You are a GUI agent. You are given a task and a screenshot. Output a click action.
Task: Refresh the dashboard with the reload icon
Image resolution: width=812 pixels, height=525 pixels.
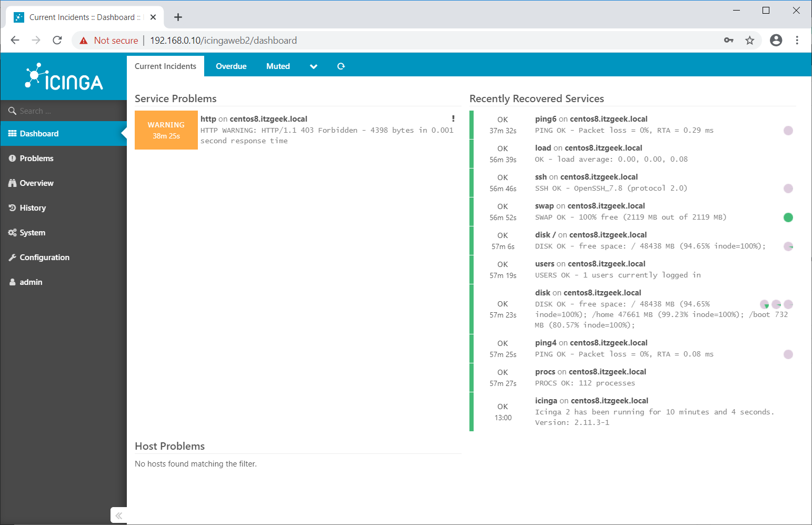pos(341,66)
